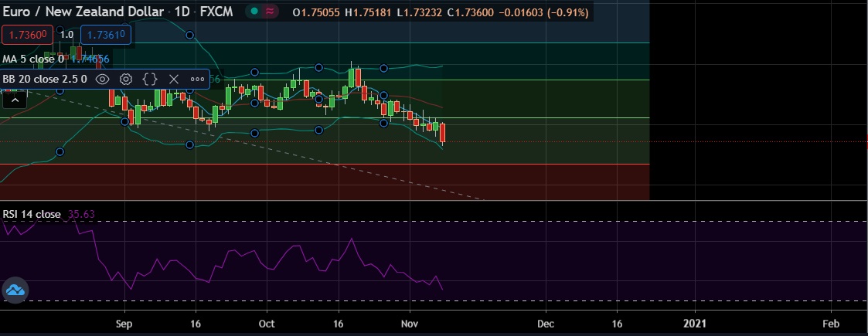868x336 pixels.
Task: Click the 2021 label on time axis
Action: click(x=694, y=324)
